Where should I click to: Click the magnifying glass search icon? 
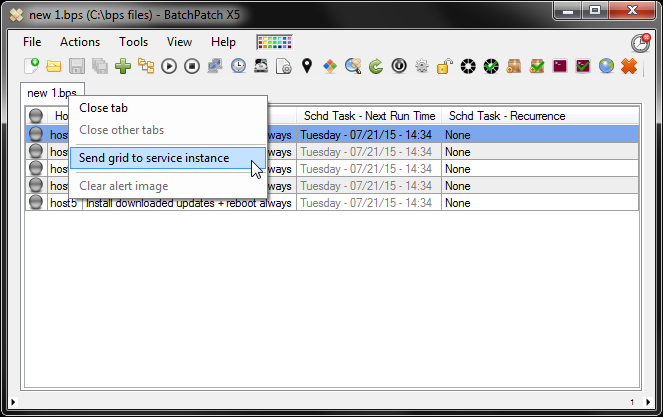coord(353,66)
